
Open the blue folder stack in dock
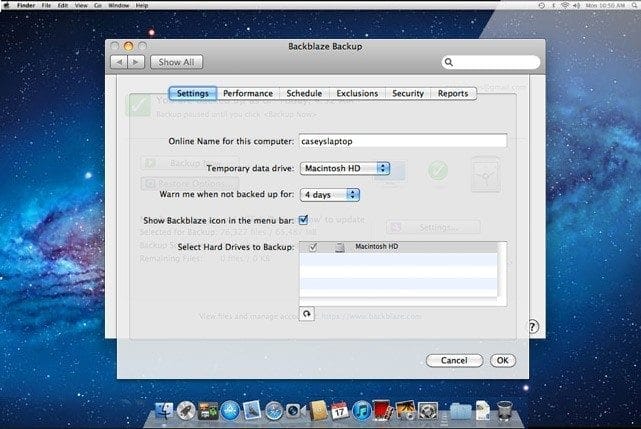tap(461, 411)
